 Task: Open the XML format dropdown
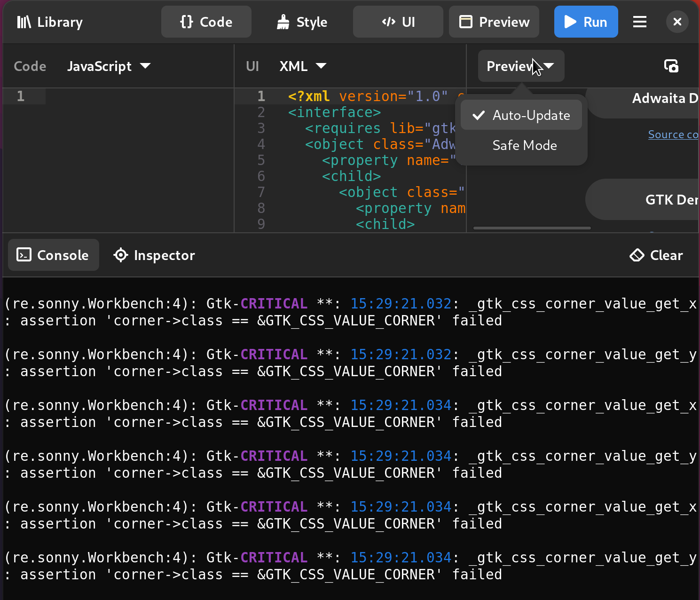[x=302, y=66]
